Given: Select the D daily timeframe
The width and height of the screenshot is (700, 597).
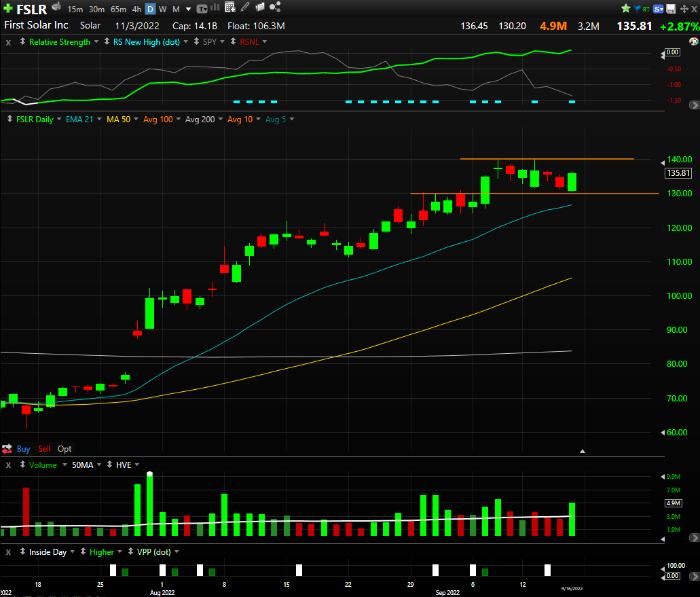Looking at the screenshot, I should 151,10.
